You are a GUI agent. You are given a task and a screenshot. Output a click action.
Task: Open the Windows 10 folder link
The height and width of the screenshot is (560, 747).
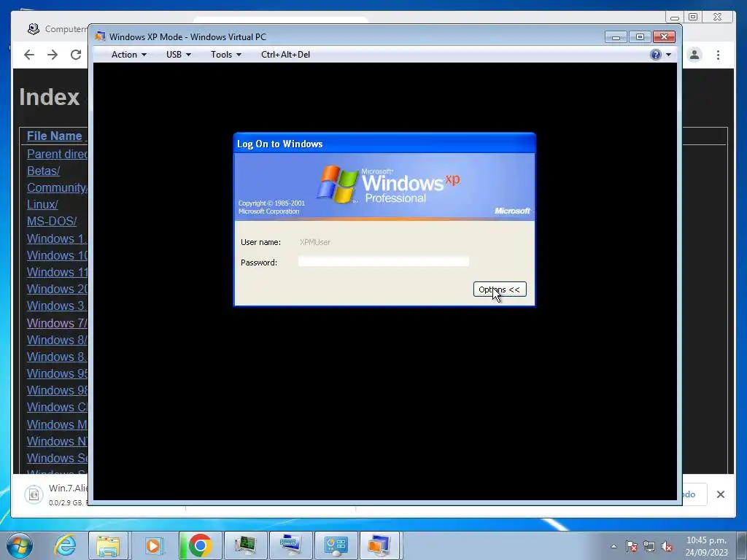pos(57,255)
